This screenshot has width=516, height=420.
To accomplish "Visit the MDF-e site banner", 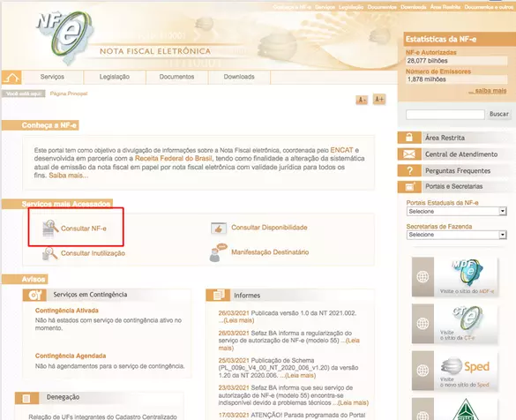I will (455, 277).
